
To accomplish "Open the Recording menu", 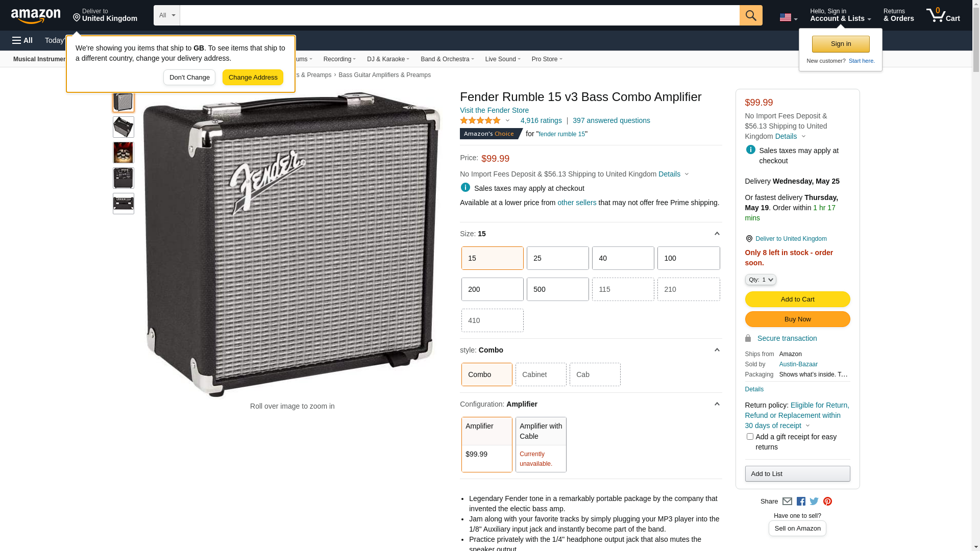I will 339,59.
